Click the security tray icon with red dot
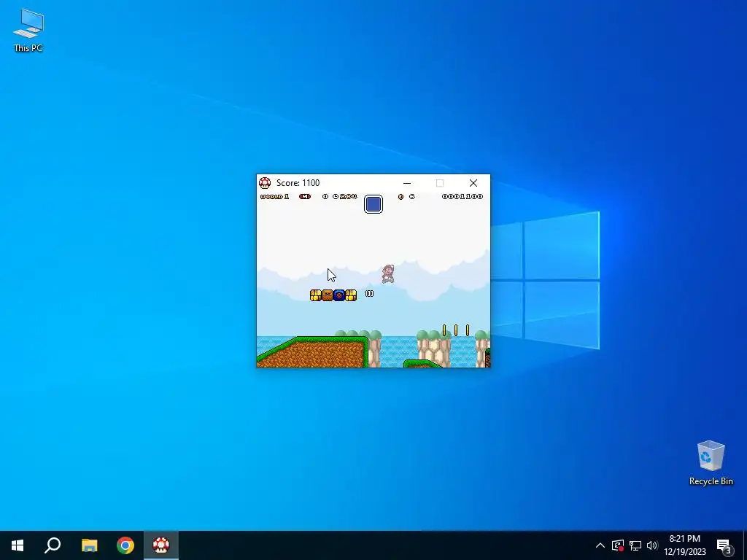 pos(618,545)
